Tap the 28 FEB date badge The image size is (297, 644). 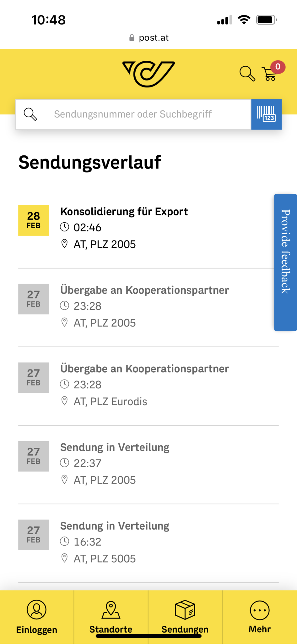point(34,220)
